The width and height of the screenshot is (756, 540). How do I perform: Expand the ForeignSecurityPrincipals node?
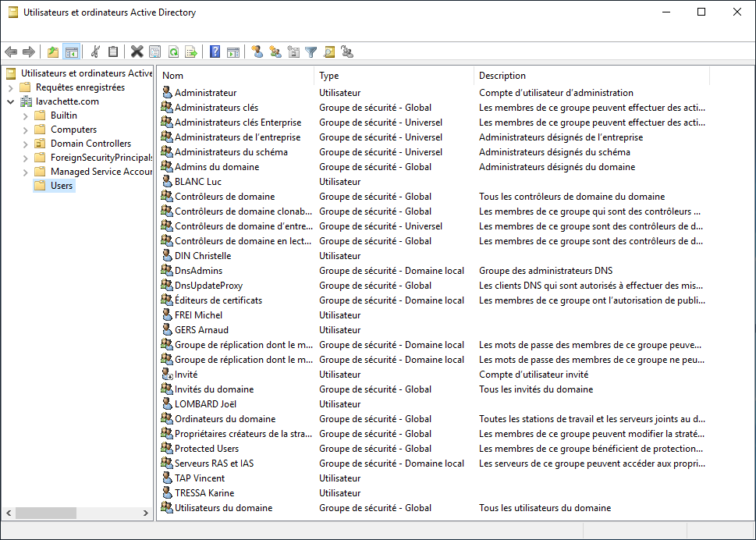coord(26,158)
